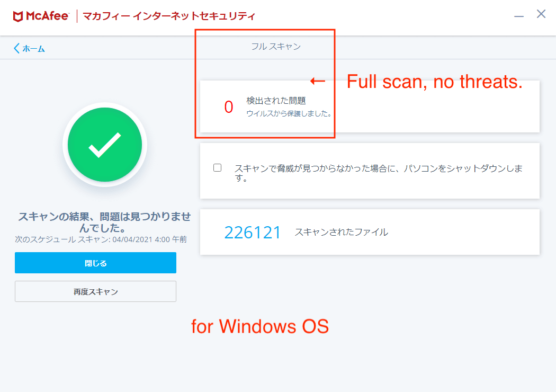Go back to ホーム

pyautogui.click(x=34, y=49)
